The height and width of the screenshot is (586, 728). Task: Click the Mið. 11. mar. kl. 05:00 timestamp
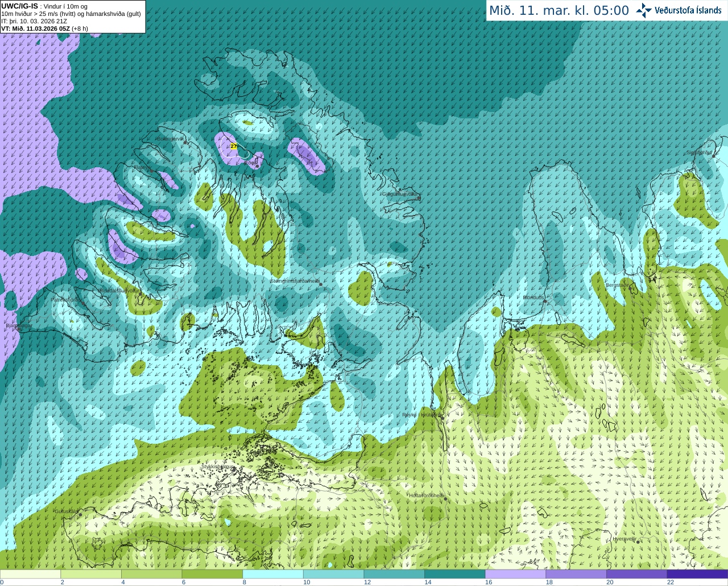(559, 10)
